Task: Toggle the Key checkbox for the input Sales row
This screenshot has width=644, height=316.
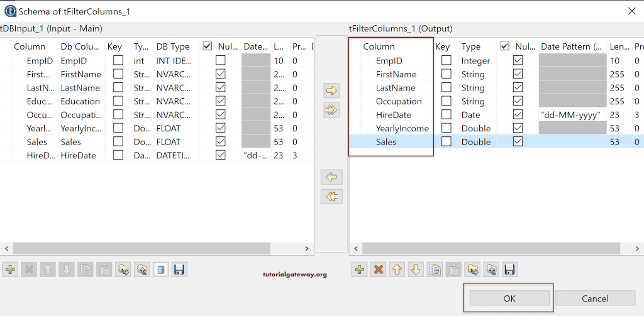Action: [x=118, y=142]
